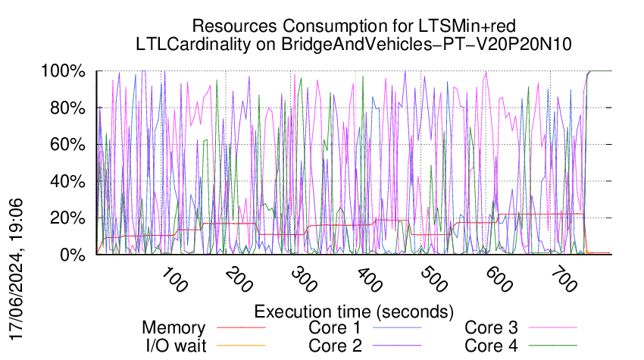Click the 'Core 2' legend label
Screen dimensions: 644x360
pyautogui.click(x=335, y=346)
